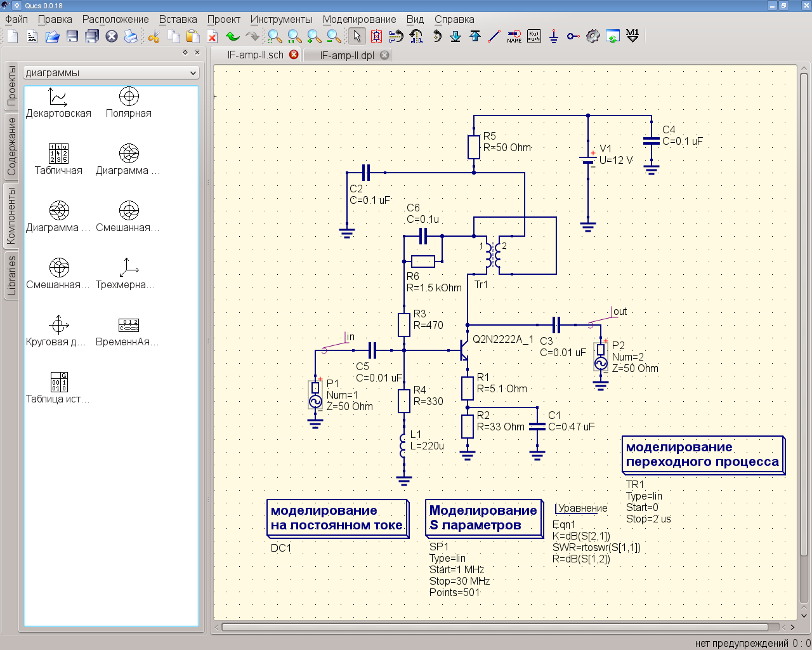Click the Simulate gear icon
This screenshot has width=812, height=650.
click(x=593, y=36)
